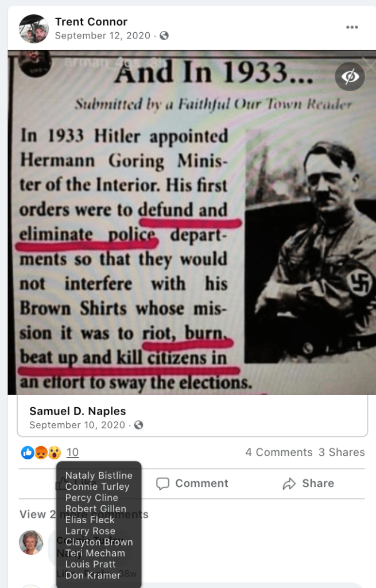Click the globe public-audience icon near September 12
The height and width of the screenshot is (588, 376).
tap(164, 36)
